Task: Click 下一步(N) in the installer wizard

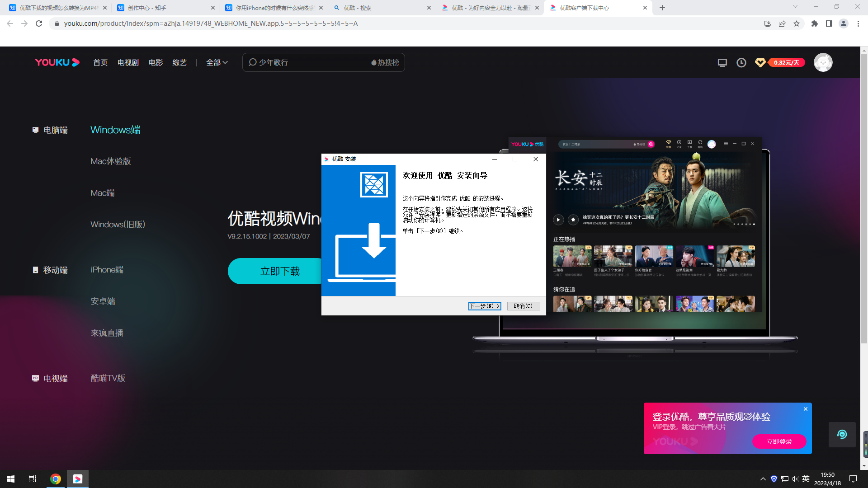Action: [485, 306]
